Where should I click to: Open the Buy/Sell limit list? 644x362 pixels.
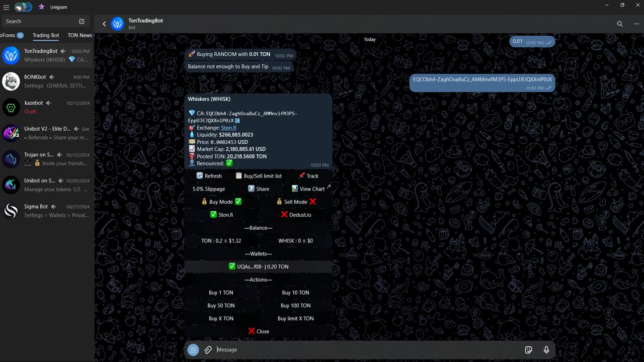tap(259, 176)
